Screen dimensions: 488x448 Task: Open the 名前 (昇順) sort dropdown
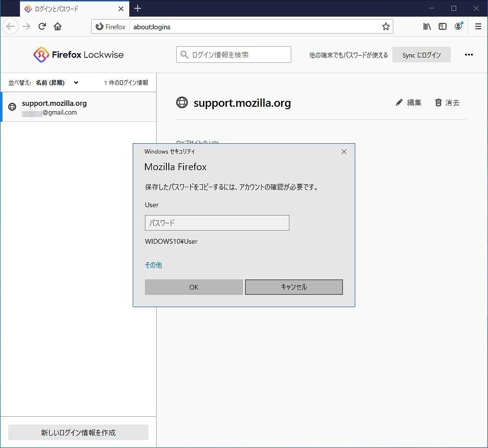tap(57, 83)
